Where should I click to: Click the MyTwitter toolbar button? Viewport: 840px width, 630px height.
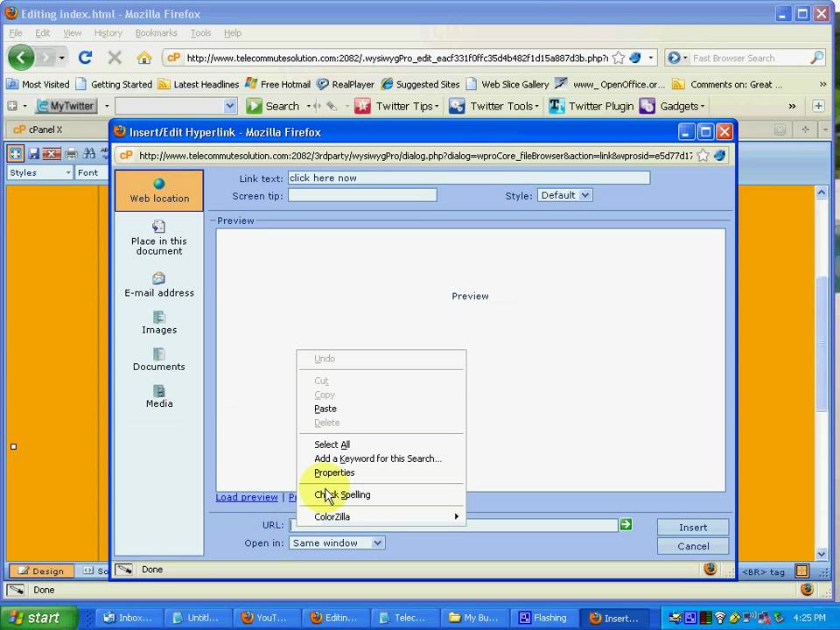[66, 106]
